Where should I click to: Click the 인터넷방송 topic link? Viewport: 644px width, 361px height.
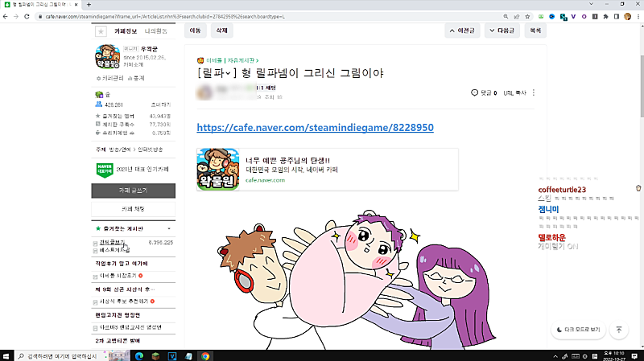[151, 150]
